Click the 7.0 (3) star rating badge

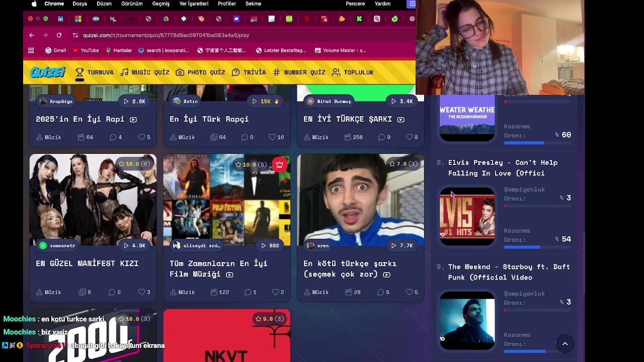click(403, 164)
